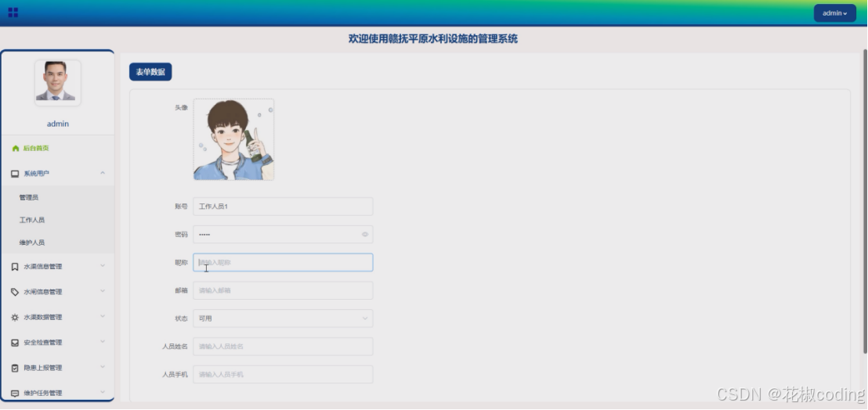Click the gear icon beside 水渠数据管理

click(15, 318)
